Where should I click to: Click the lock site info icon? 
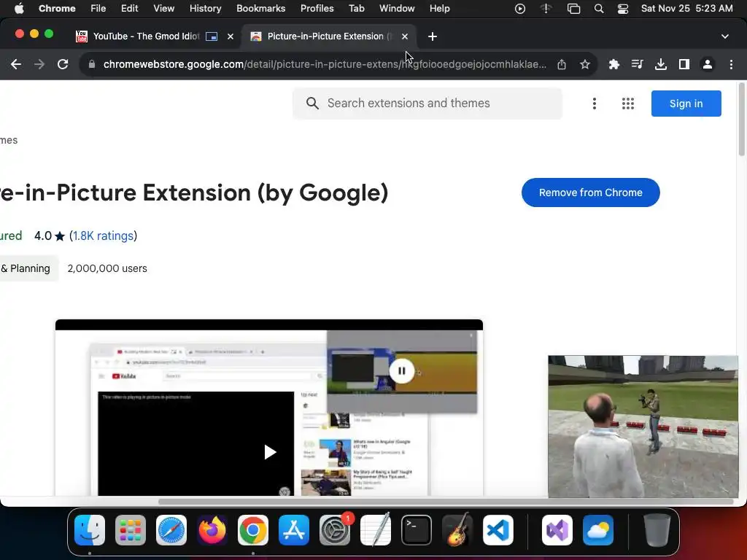click(91, 64)
